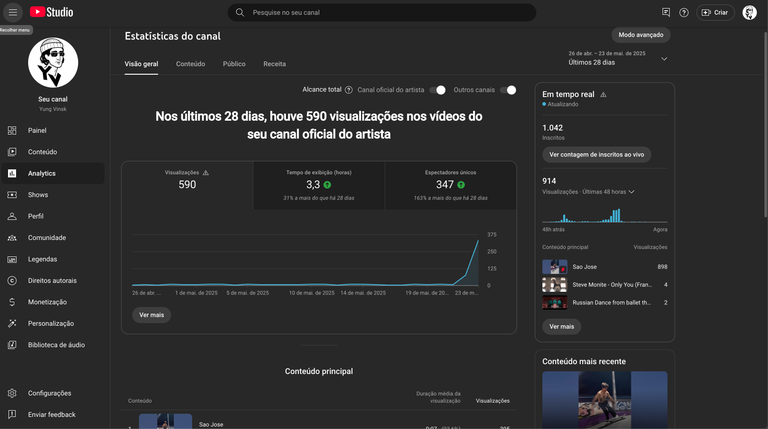Click Ver mais under the views chart
The image size is (768, 429).
pyautogui.click(x=151, y=315)
